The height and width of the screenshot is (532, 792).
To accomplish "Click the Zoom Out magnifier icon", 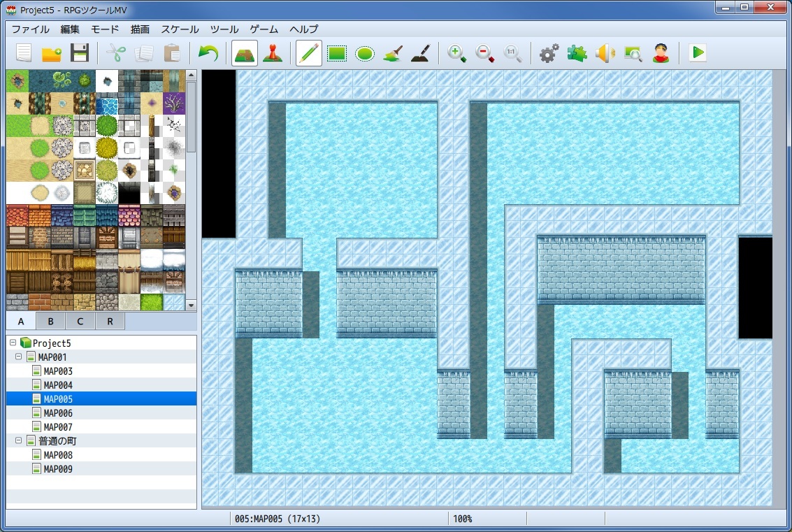I will (485, 52).
